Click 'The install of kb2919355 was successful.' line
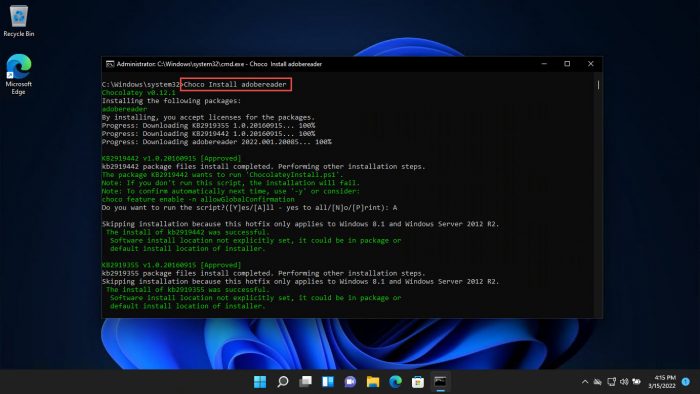This screenshot has height=394, width=700. 188,290
